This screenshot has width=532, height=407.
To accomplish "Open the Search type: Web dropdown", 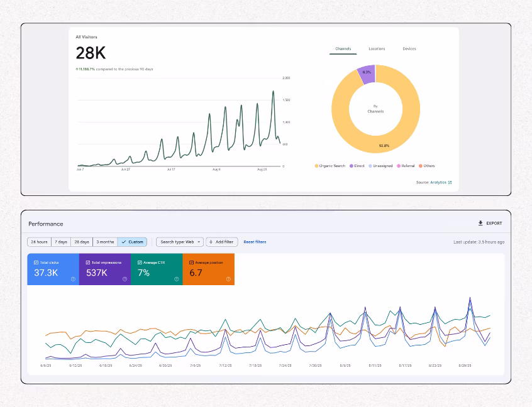I will pos(180,242).
